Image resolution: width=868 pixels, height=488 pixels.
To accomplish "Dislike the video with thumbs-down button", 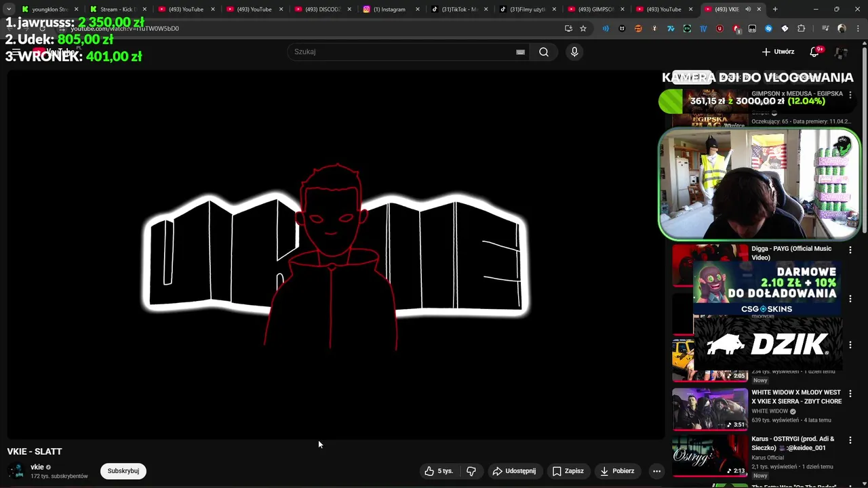I will [x=471, y=471].
